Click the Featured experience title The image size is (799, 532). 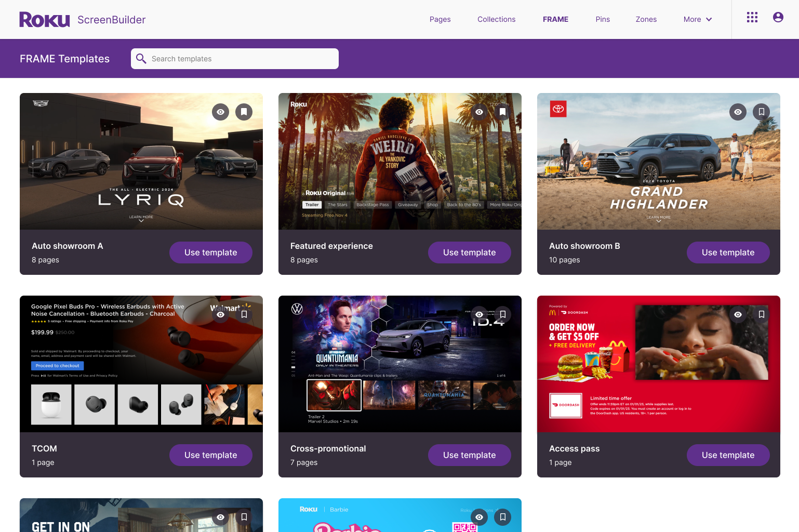pos(331,246)
